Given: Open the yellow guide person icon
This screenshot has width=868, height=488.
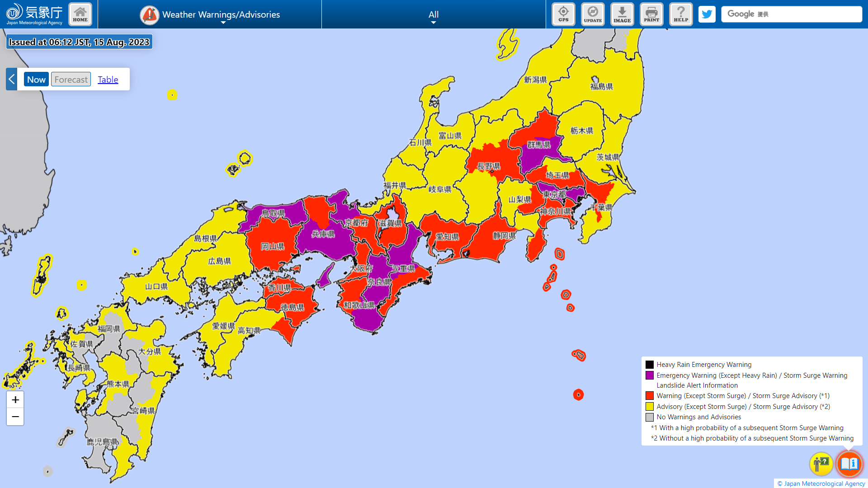Looking at the screenshot, I should 821,464.
